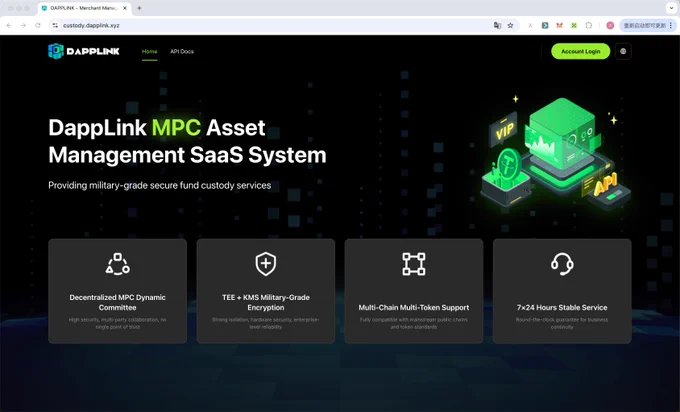Reload the page with the refresh icon
Viewport: 680px width, 412px height.
coord(38,26)
